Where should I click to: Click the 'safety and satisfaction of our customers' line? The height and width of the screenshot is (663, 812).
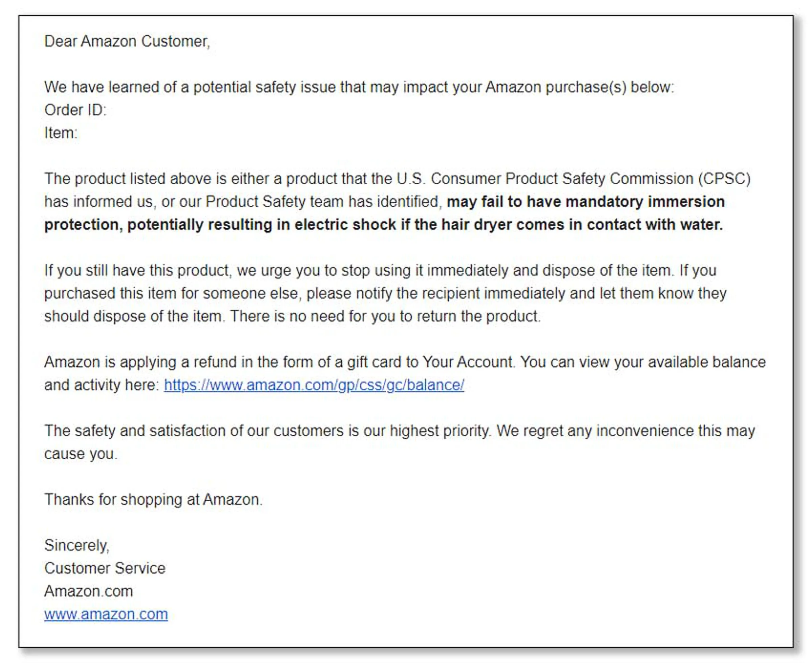[x=400, y=431]
